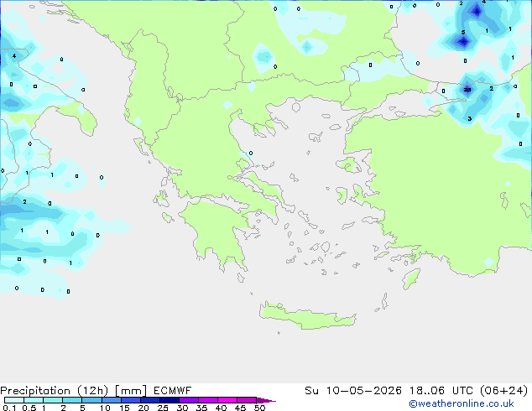Click the above-50 mm legend arrow tip
The image size is (532, 411).
point(266,400)
